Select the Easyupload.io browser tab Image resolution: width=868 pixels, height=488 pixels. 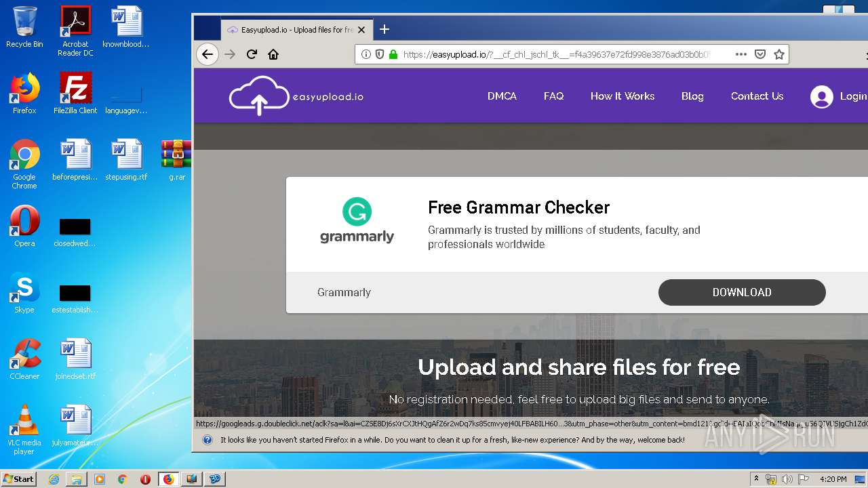[x=296, y=30]
